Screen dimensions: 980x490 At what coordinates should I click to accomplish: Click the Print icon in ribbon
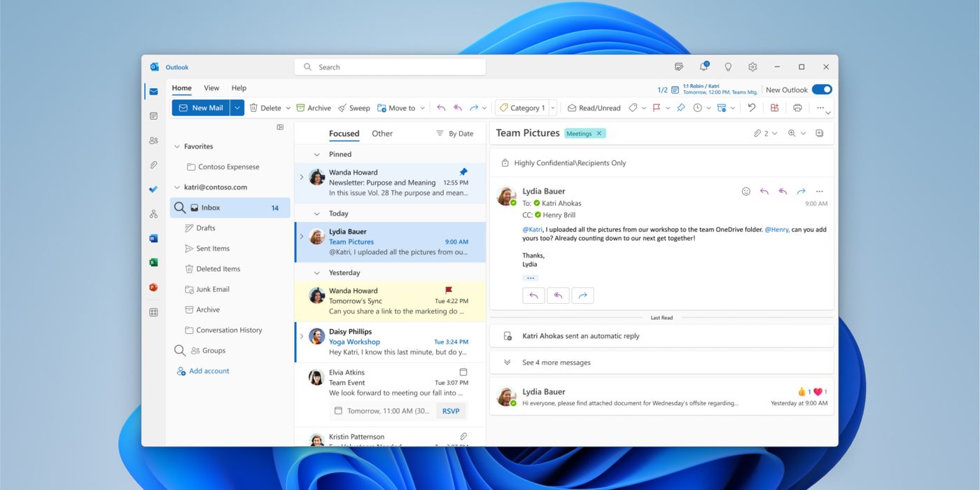click(797, 108)
